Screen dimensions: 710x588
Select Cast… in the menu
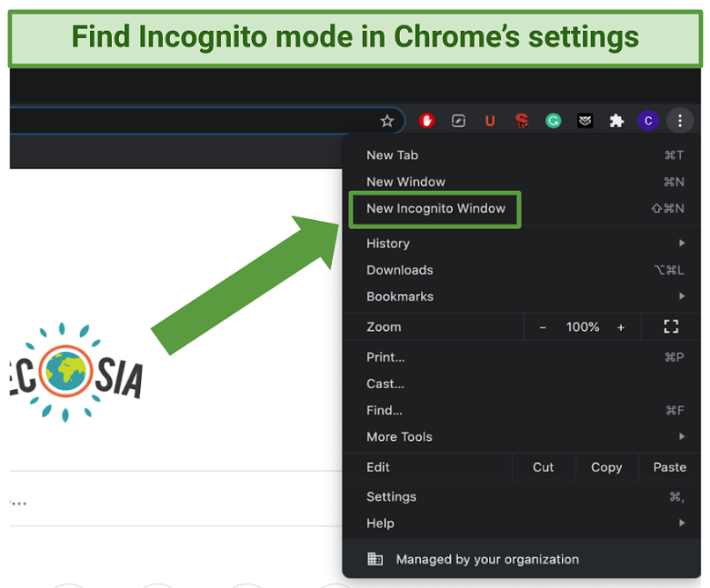coord(521,384)
